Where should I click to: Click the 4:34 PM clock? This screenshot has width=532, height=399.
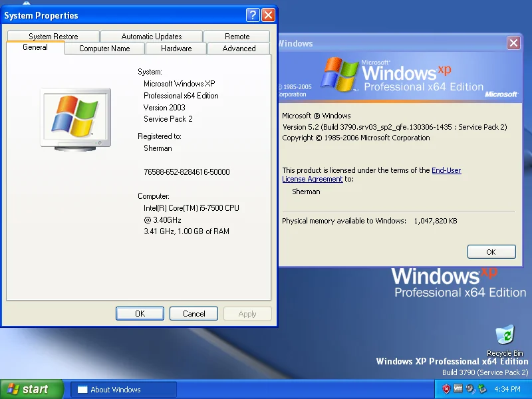[507, 389]
